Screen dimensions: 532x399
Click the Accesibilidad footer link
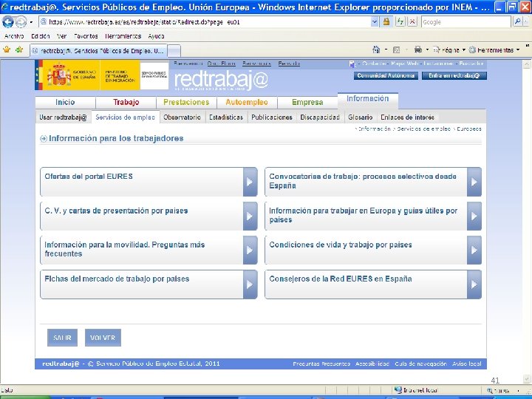pos(372,364)
